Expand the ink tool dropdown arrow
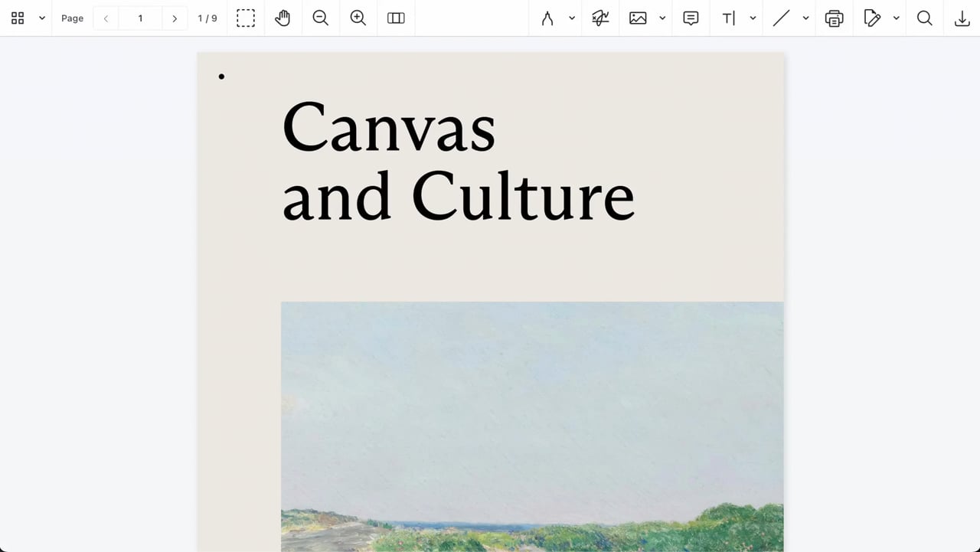Viewport: 980px width, 552px height. point(572,18)
